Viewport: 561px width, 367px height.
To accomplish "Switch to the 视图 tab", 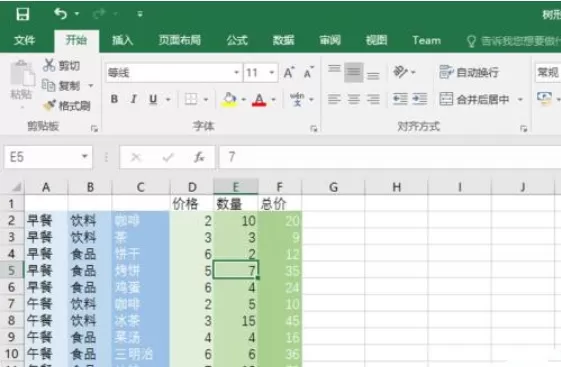I will (x=376, y=40).
